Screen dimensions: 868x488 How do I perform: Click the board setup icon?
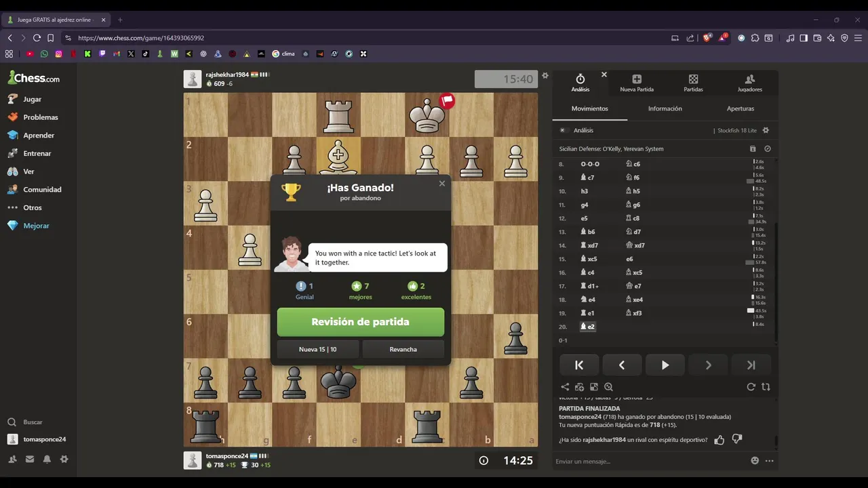[594, 387]
